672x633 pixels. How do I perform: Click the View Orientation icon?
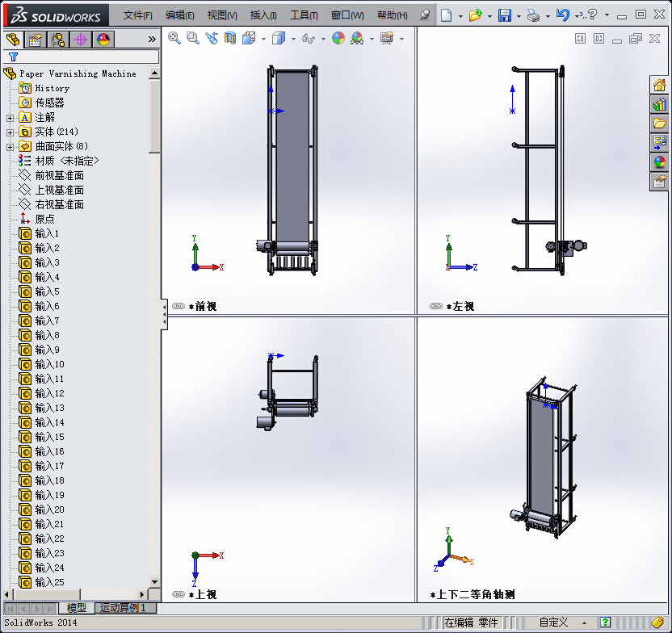click(249, 39)
